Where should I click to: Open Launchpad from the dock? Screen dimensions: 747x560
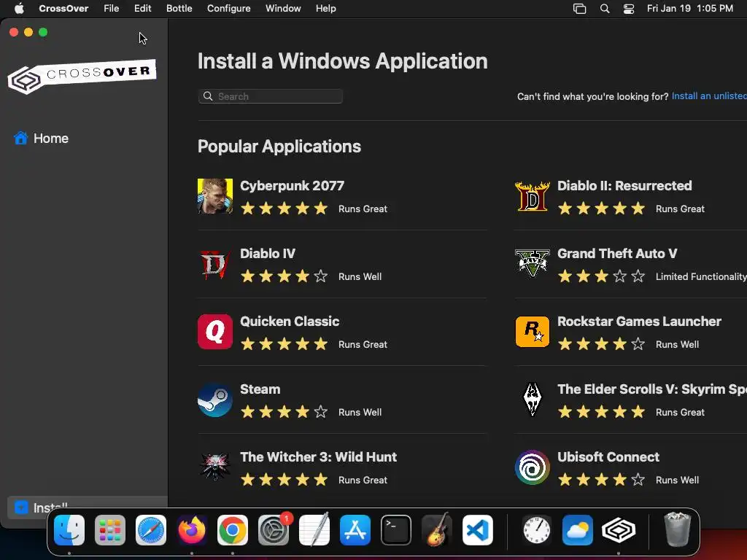point(110,530)
